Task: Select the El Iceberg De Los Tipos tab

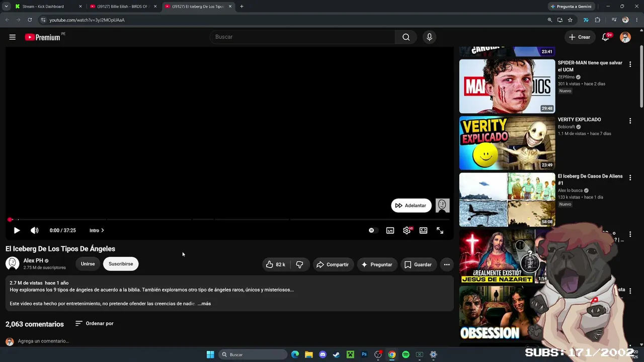Action: 198,7
